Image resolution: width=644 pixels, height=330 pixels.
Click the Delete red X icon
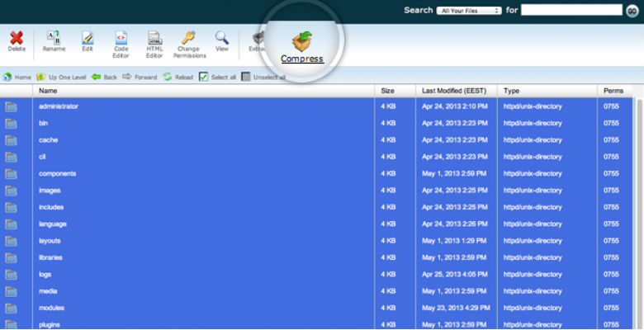[17, 38]
